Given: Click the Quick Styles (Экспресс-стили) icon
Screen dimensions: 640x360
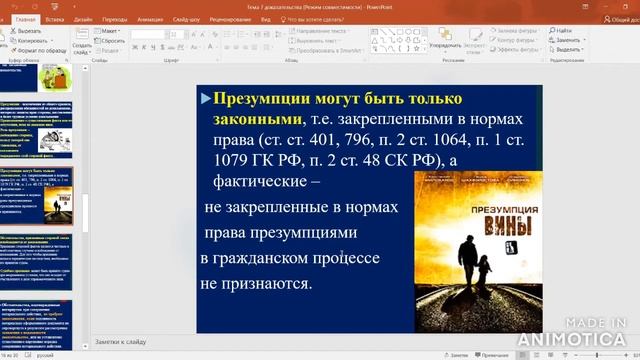Looking at the screenshot, I should pos(476,35).
